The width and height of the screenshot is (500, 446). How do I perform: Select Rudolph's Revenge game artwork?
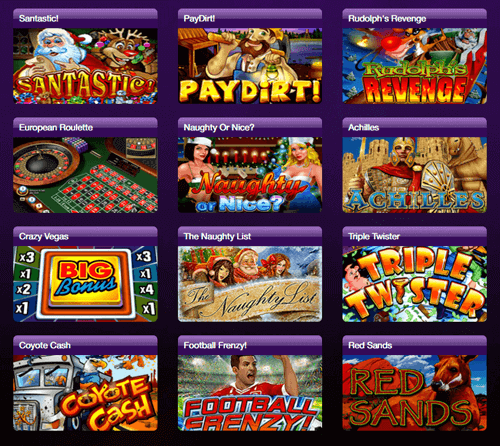[x=415, y=66]
